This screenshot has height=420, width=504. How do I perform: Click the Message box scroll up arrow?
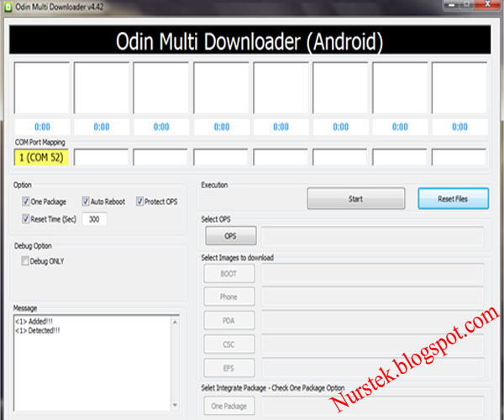[176, 322]
